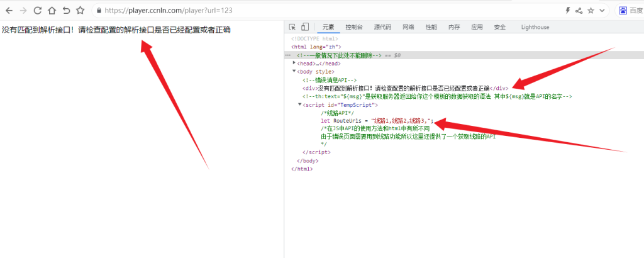Click the 在JS中API的使用方法 comment line
Image resolution: width=644 pixels, height=258 pixels.
coord(375,128)
